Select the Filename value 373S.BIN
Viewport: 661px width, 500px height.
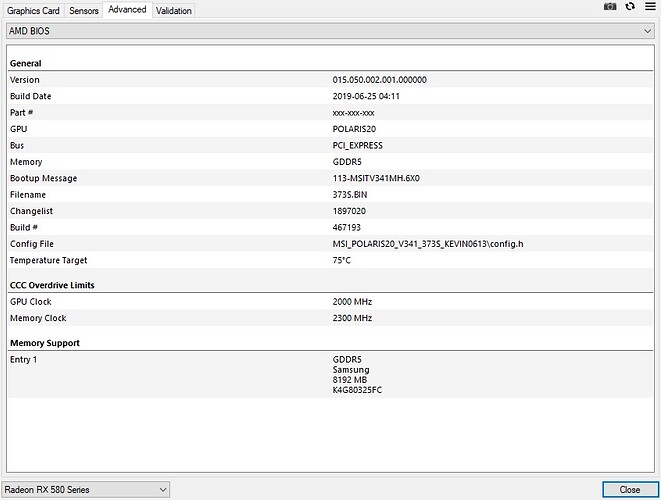(350, 195)
